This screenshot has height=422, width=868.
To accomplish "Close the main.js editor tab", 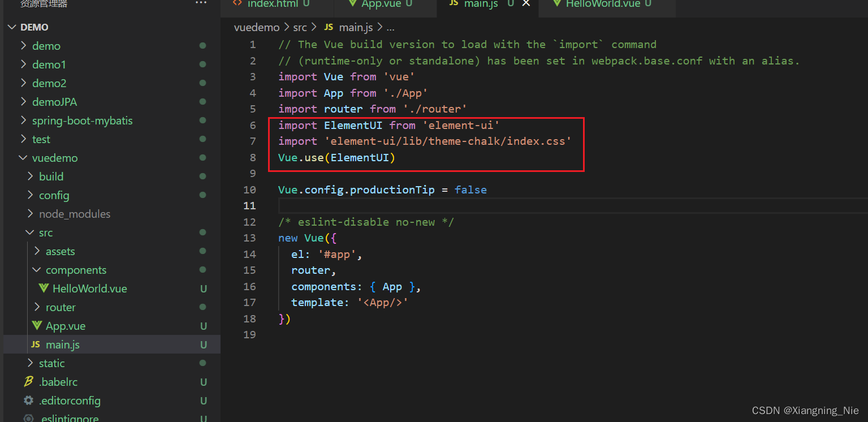I will (x=526, y=3).
